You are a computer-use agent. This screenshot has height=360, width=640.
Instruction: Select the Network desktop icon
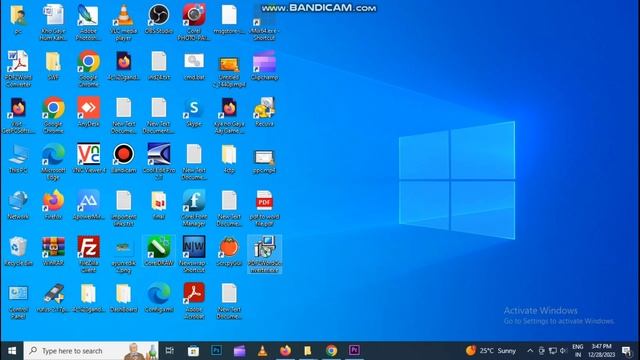[18, 205]
